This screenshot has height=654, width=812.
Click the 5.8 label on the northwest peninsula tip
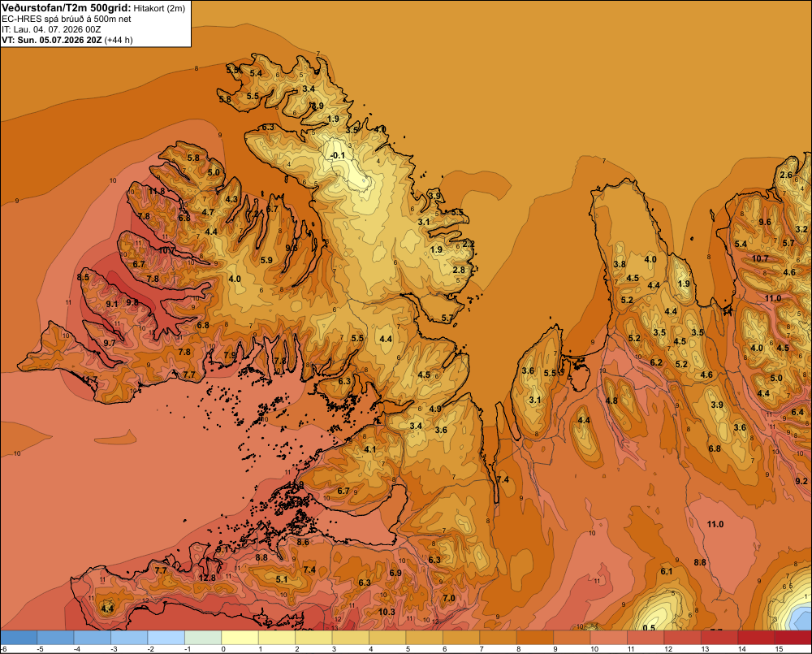coord(225,99)
